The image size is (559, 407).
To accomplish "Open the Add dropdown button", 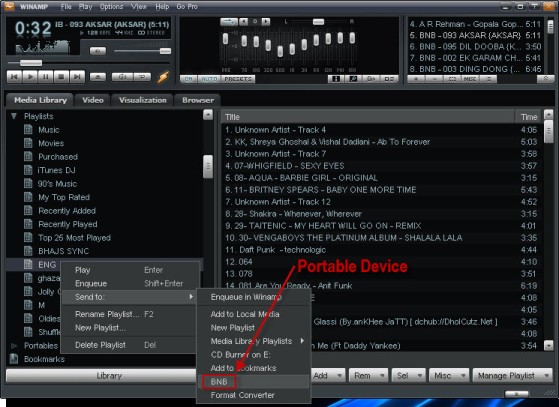I will click(x=327, y=376).
